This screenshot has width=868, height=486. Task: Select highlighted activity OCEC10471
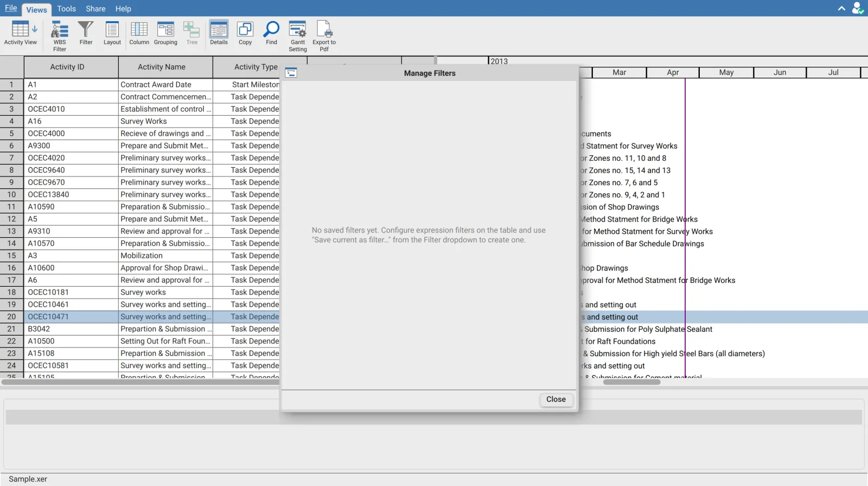pyautogui.click(x=71, y=317)
